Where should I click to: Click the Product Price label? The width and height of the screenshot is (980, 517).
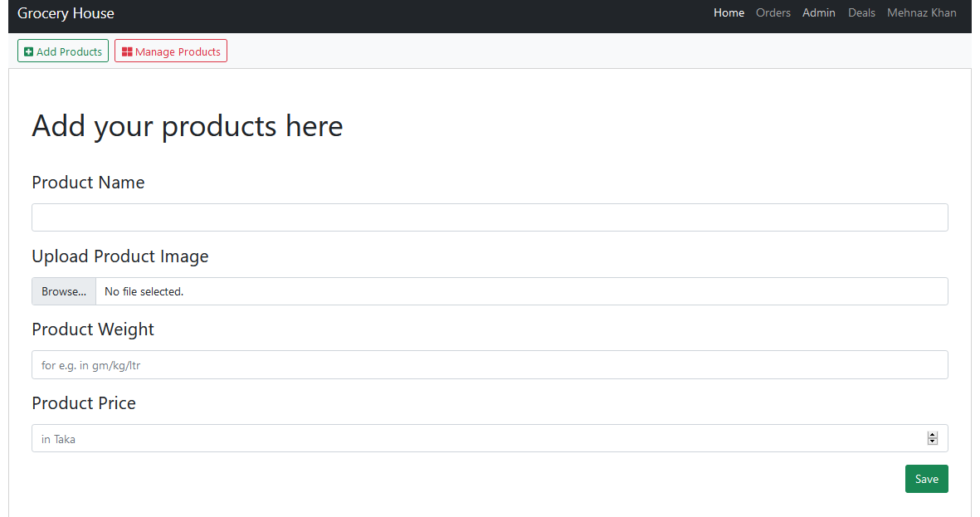(x=84, y=403)
